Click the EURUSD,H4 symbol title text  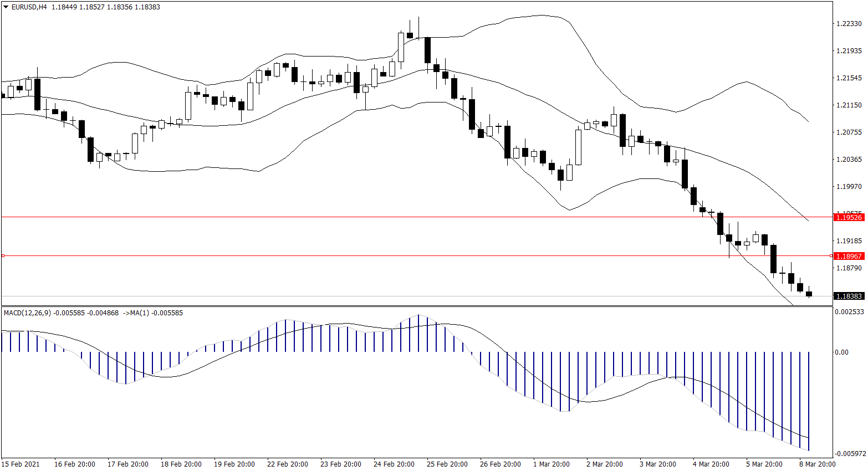pos(29,7)
